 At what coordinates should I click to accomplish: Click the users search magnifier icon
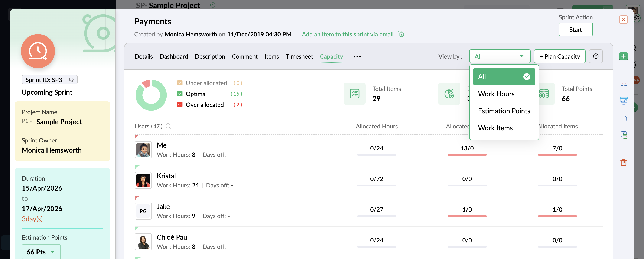pos(168,126)
